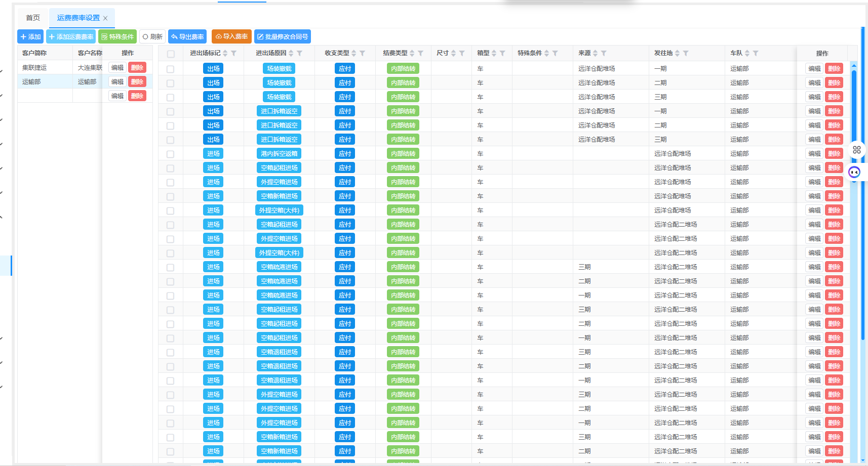Check the first row's checkbox
Image resolution: width=868 pixels, height=466 pixels.
coord(170,69)
